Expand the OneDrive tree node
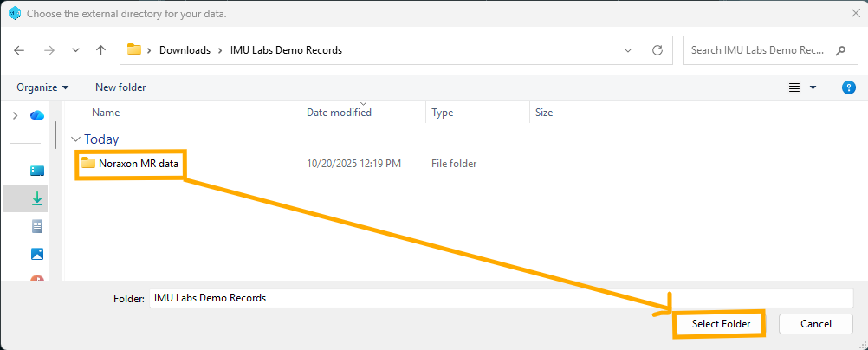Viewport: 868px width, 350px height. [16, 115]
